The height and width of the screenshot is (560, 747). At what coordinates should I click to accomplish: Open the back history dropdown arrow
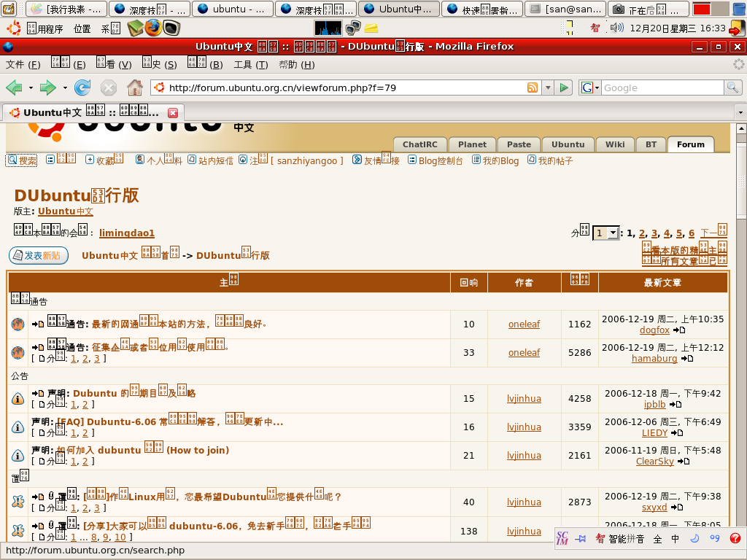[31, 87]
